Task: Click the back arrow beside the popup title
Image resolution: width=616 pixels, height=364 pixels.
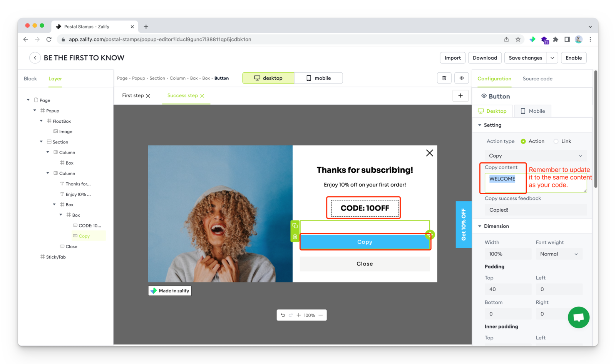Action: point(35,58)
